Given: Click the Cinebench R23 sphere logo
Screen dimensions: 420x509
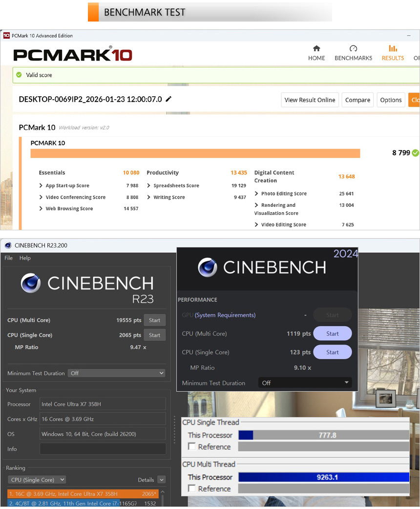Looking at the screenshot, I should pos(31,283).
